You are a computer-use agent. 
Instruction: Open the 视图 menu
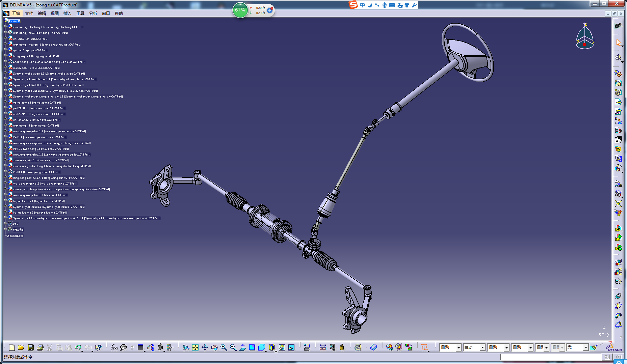coord(55,13)
